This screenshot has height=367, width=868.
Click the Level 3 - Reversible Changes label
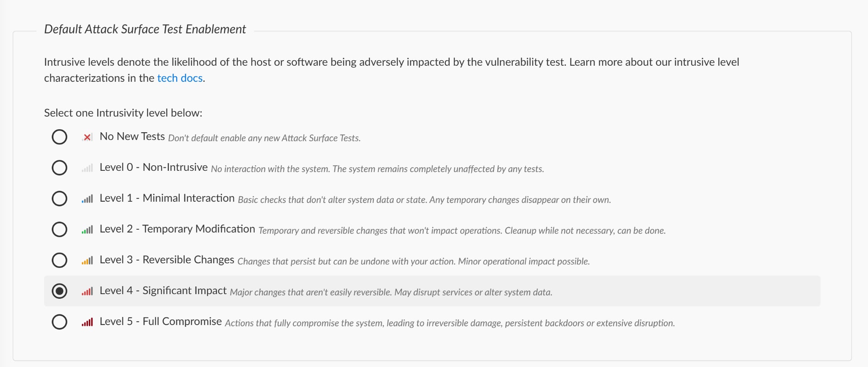[167, 260]
